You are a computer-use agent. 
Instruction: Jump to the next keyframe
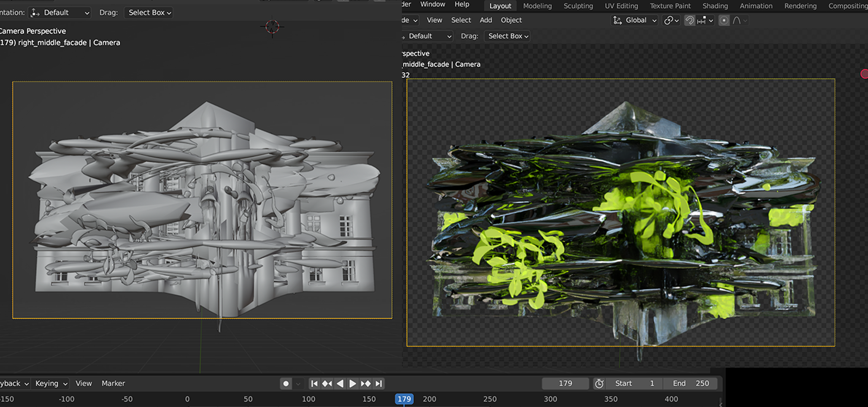(x=366, y=383)
